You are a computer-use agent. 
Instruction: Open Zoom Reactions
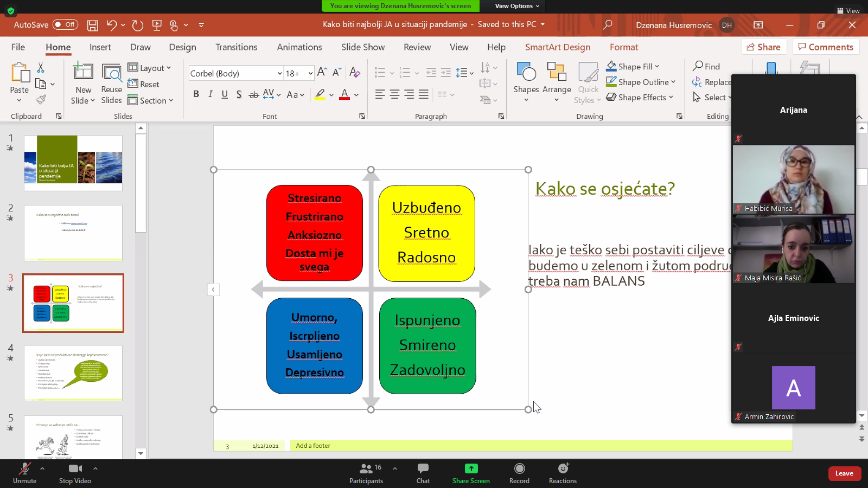coord(563,473)
